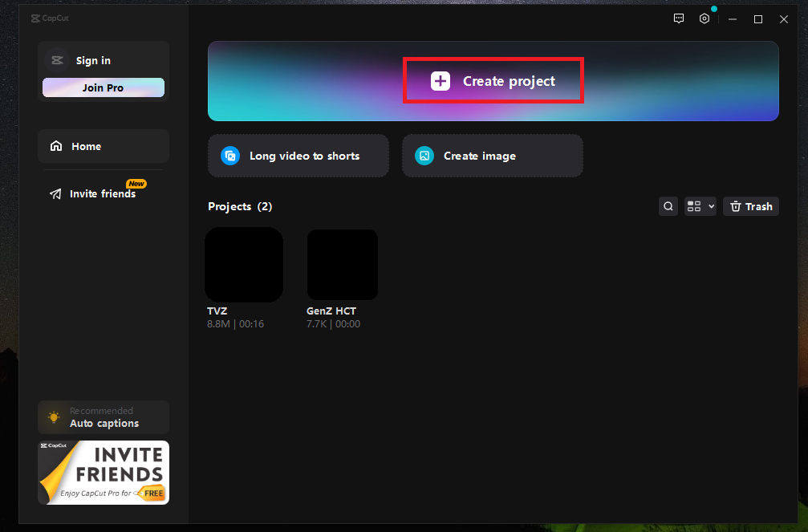This screenshot has height=532, width=808.
Task: Maximize the CapCut window
Action: pos(758,19)
